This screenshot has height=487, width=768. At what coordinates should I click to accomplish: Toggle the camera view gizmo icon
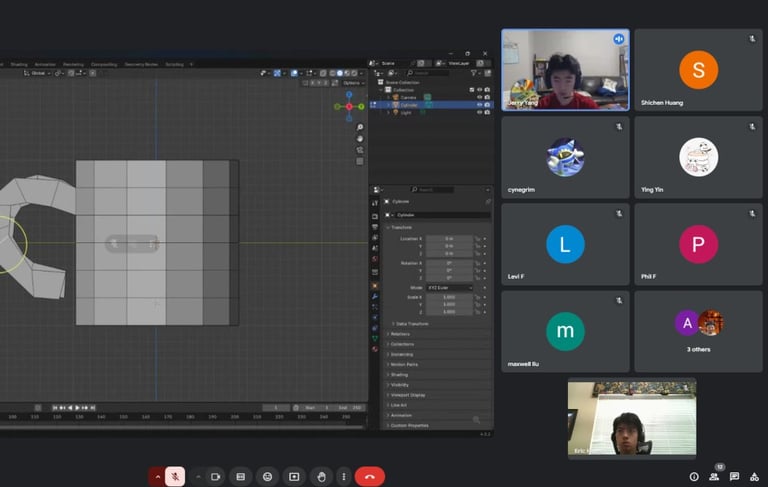(360, 150)
